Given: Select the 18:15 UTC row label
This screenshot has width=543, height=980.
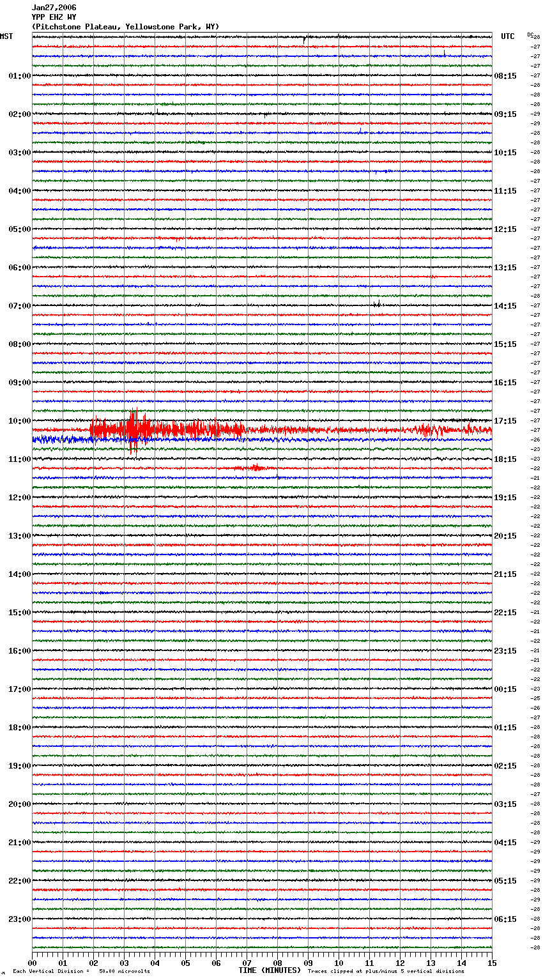Looking at the screenshot, I should pyautogui.click(x=505, y=459).
